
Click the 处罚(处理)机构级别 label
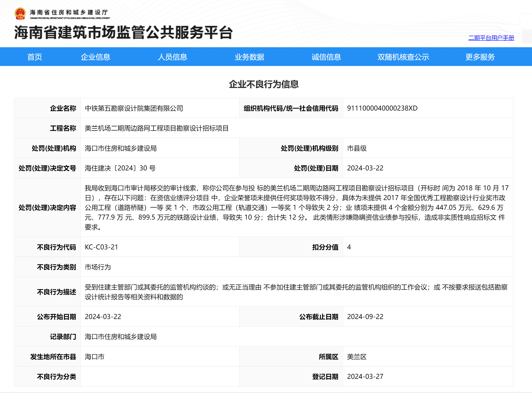(310, 148)
